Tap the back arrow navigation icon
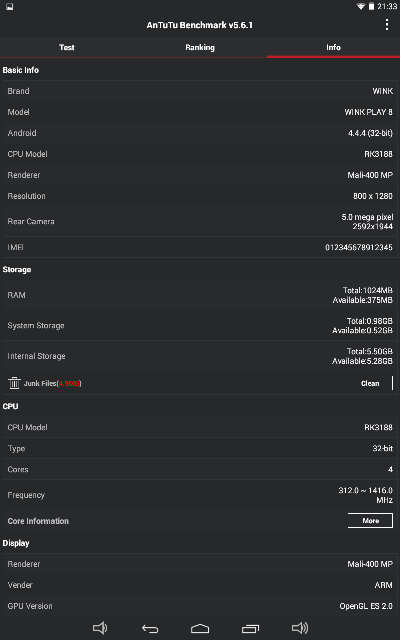 click(x=150, y=629)
